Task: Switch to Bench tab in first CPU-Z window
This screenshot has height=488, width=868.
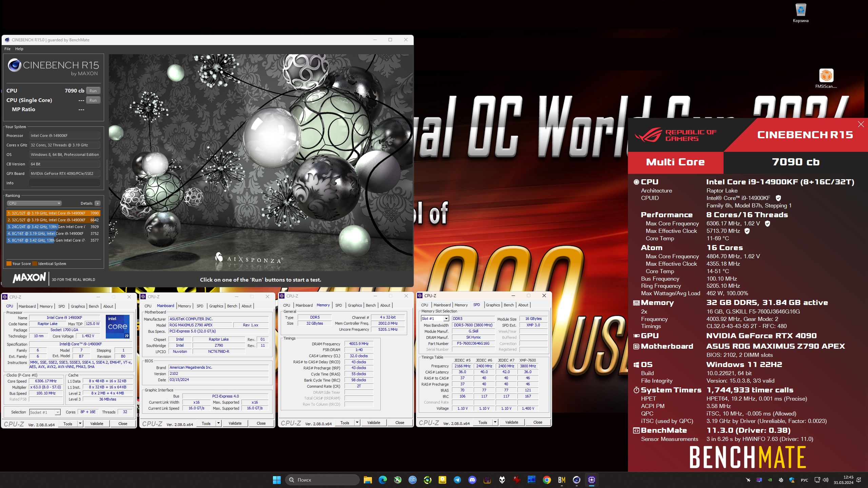Action: click(x=94, y=306)
